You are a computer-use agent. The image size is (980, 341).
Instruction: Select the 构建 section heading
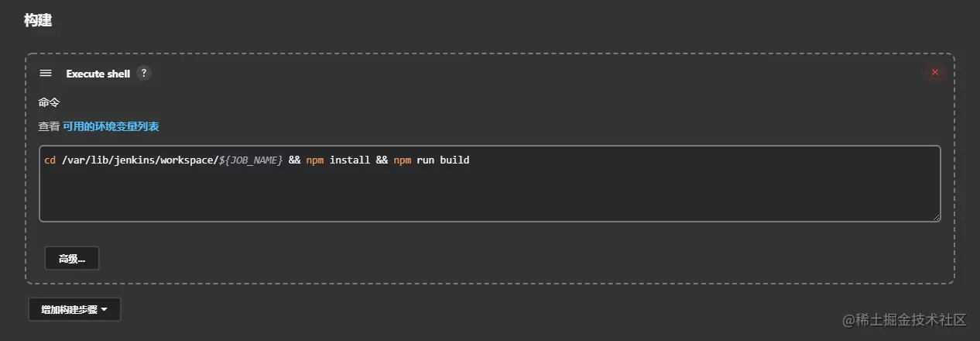coord(37,20)
